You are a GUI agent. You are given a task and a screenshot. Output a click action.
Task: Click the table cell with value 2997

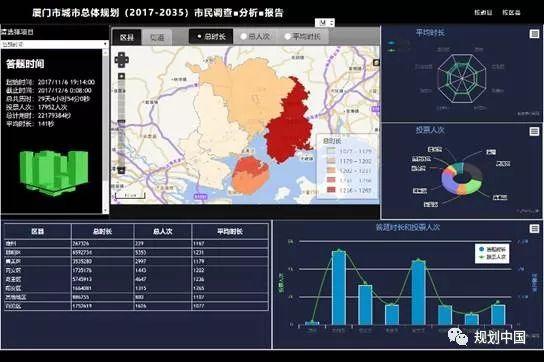162,261
